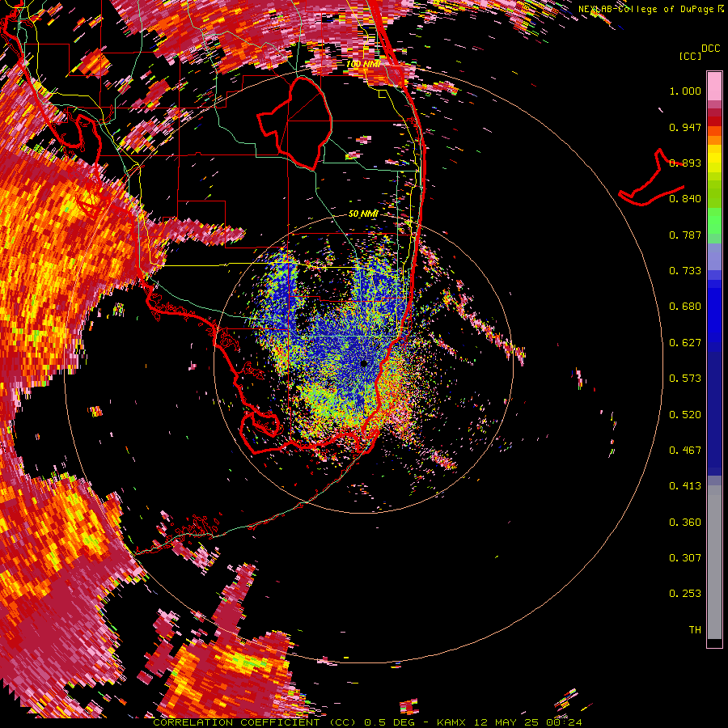Viewport: 728px width, 728px height.
Task: Click the 0.947 scale value
Action: click(685, 127)
